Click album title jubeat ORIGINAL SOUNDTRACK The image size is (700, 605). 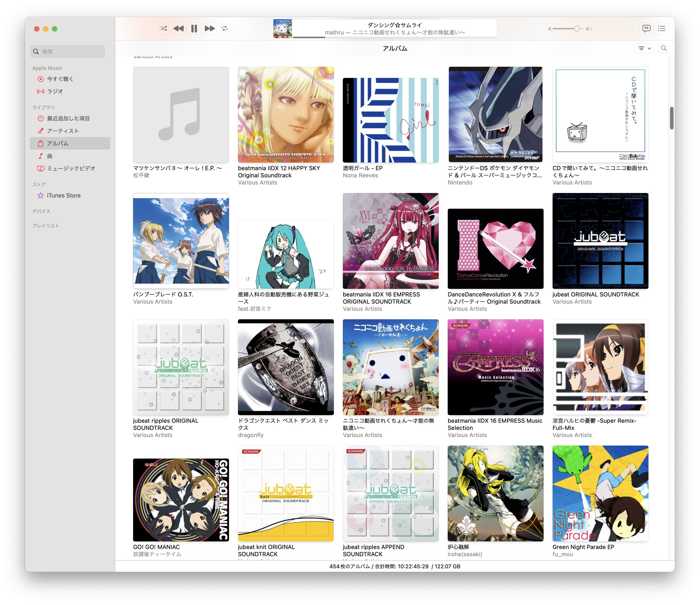(x=596, y=294)
